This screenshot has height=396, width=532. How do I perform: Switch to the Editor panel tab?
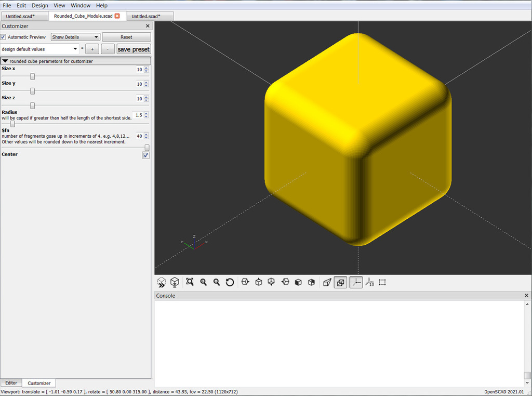pos(11,382)
